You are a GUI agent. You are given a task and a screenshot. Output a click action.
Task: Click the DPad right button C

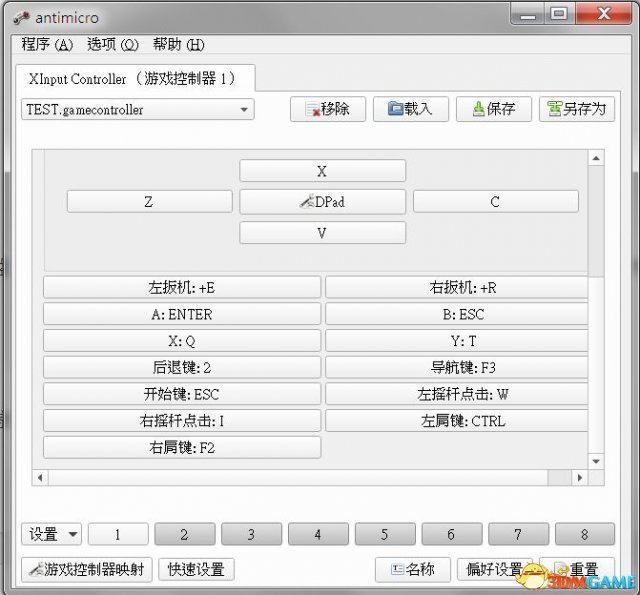click(496, 202)
